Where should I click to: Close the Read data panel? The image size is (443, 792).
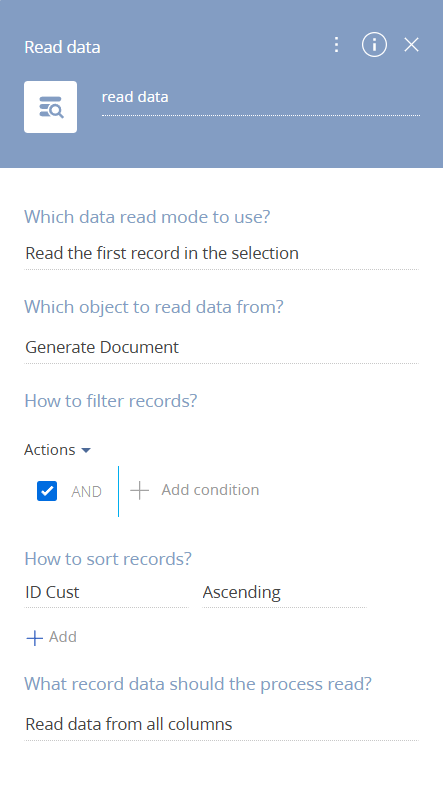coord(412,45)
